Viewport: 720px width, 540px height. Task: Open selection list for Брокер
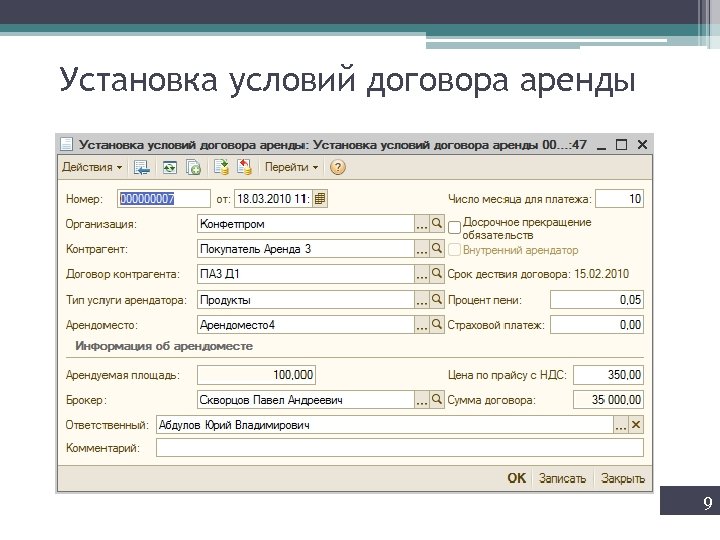pos(422,399)
